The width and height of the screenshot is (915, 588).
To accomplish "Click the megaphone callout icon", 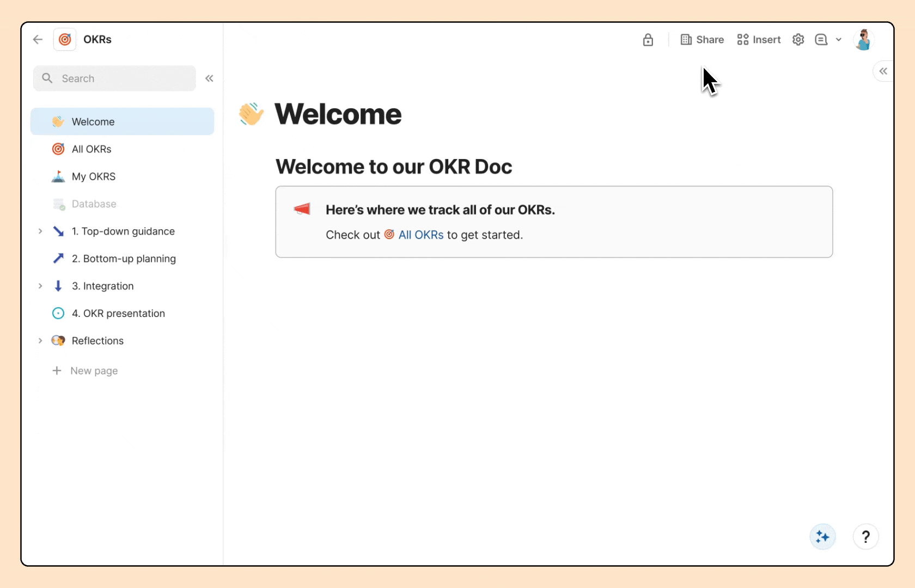I will coord(302,209).
